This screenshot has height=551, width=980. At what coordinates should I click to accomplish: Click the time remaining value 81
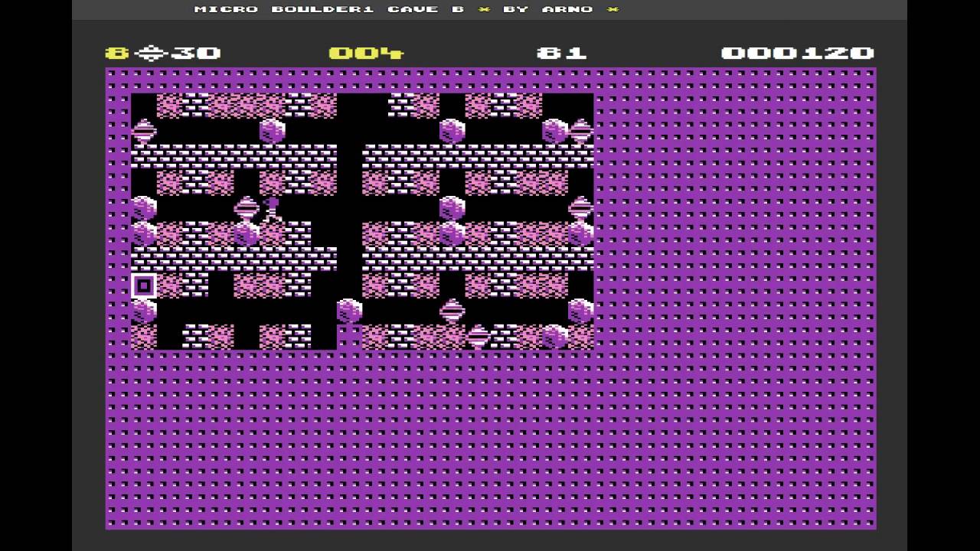click(x=562, y=53)
